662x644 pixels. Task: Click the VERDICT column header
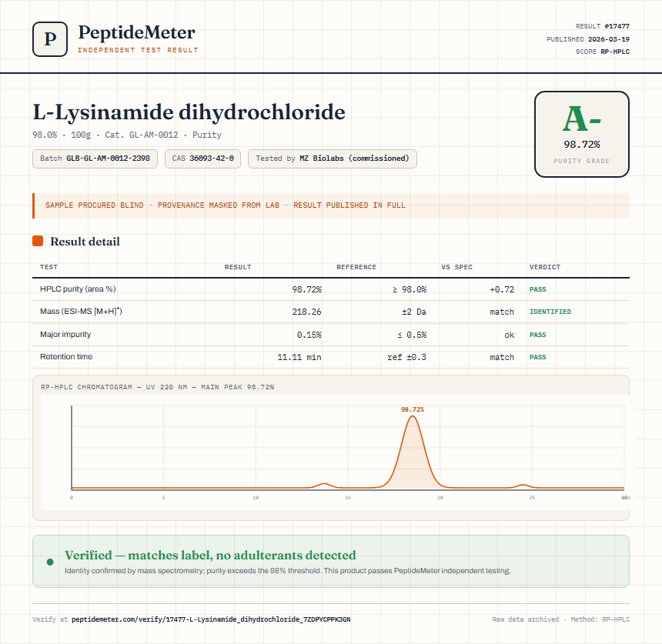point(545,267)
